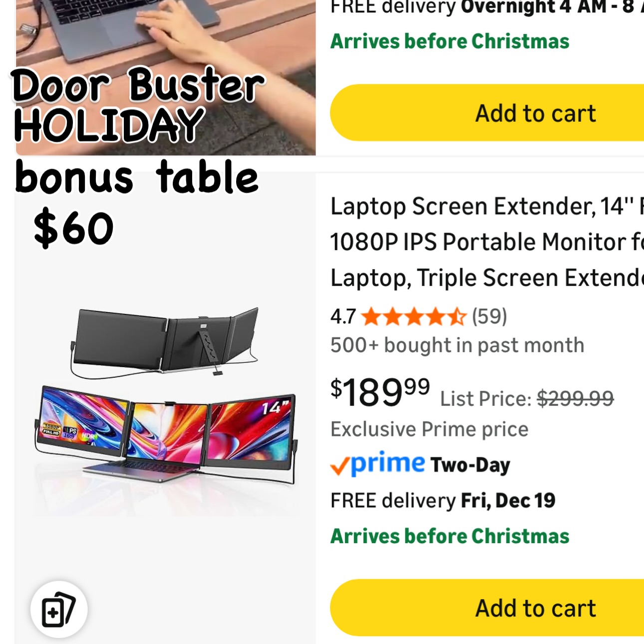Click the FREE delivery Fri, Dec 19 text
The height and width of the screenshot is (644, 644).
click(443, 500)
